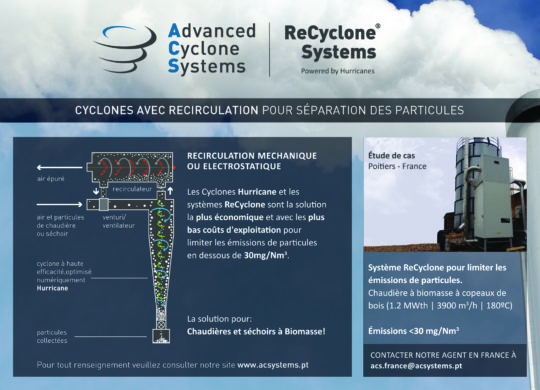Image resolution: width=540 pixels, height=390 pixels.
Task: Click the Recirculation mechanique ou electrostatique heading
Action: (x=252, y=161)
